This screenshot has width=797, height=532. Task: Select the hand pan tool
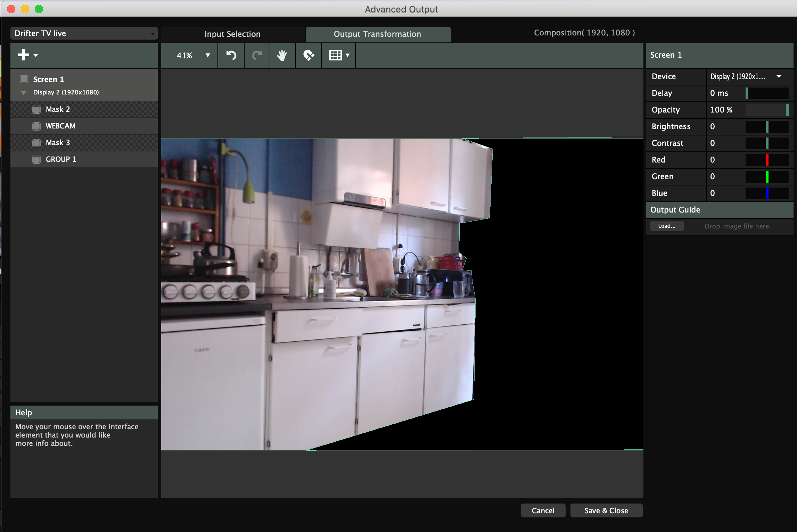click(282, 55)
